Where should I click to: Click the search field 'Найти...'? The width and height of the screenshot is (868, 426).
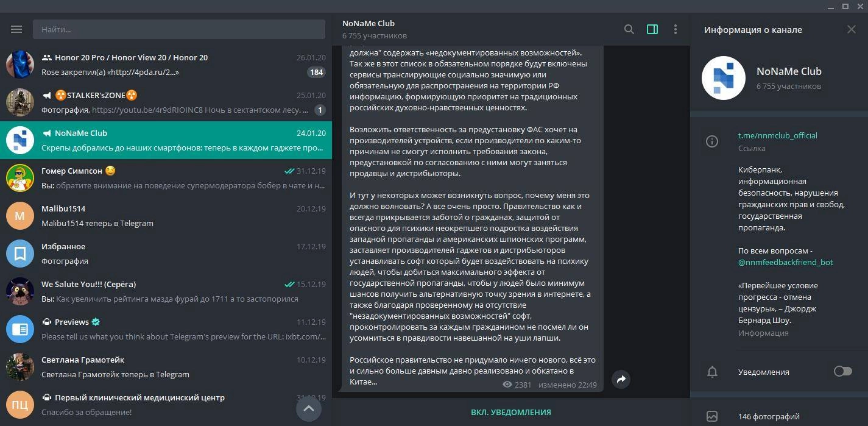(x=179, y=29)
